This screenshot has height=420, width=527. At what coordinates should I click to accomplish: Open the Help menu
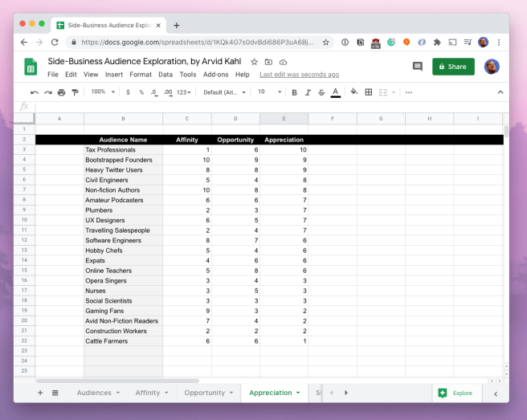(243, 75)
